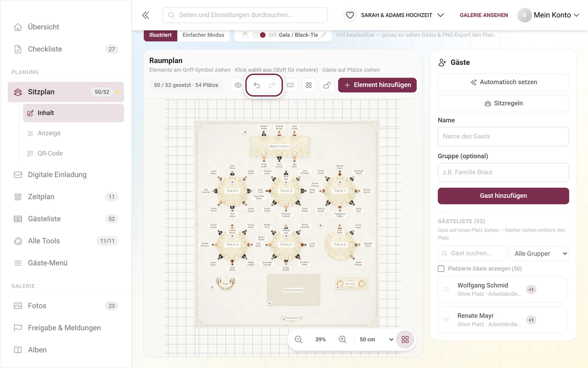Viewport: 588px width, 368px height.
Task: Toggle the style color switch before Stil
Action: point(259,35)
